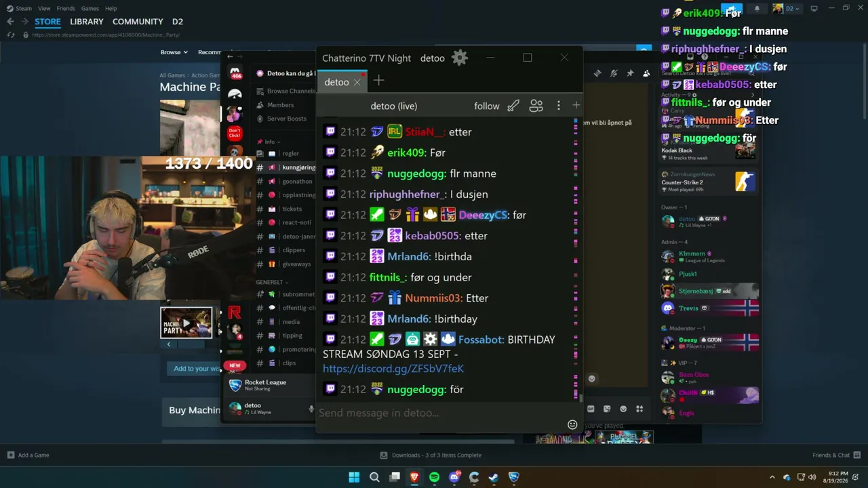868x488 pixels.
Task: Open the tickets channel in Discord
Action: (x=285, y=209)
